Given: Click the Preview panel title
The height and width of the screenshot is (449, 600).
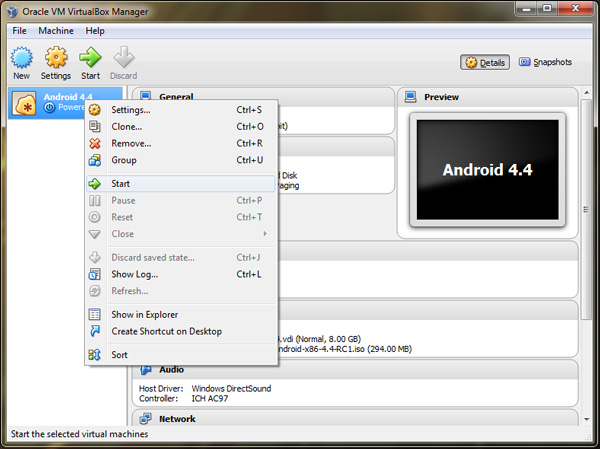Looking at the screenshot, I should pos(441,97).
